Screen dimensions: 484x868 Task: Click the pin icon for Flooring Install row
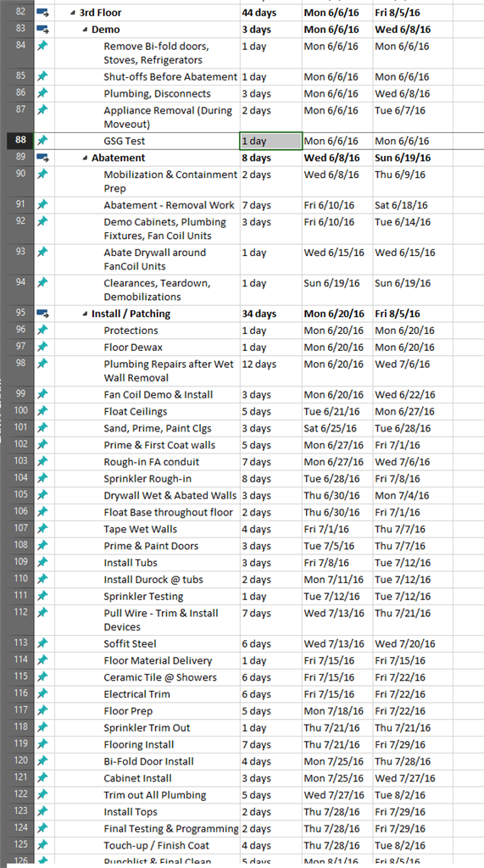[x=42, y=744]
